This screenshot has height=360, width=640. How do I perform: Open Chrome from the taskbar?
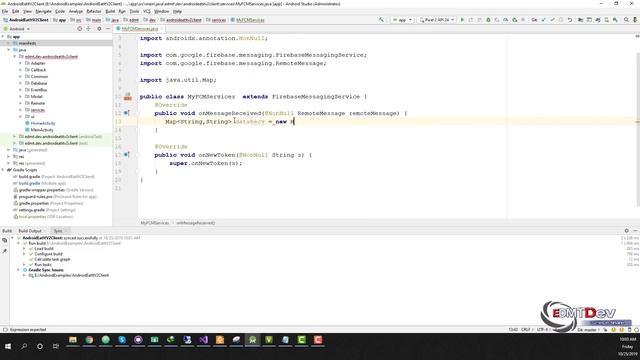89,340
